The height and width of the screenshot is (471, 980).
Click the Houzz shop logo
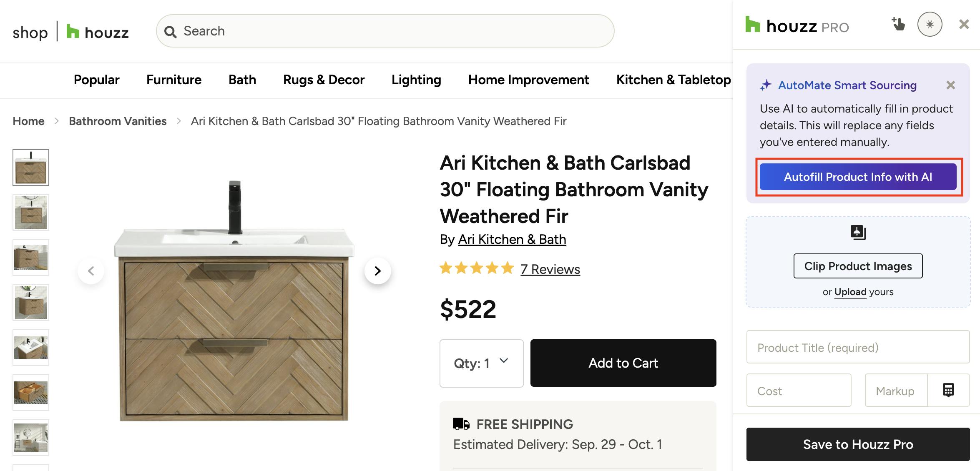point(70,32)
